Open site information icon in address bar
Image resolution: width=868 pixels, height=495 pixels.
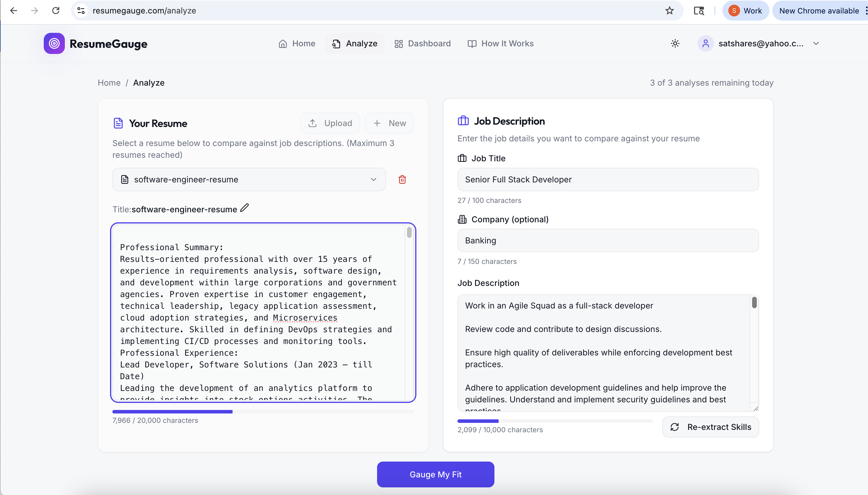pos(81,11)
